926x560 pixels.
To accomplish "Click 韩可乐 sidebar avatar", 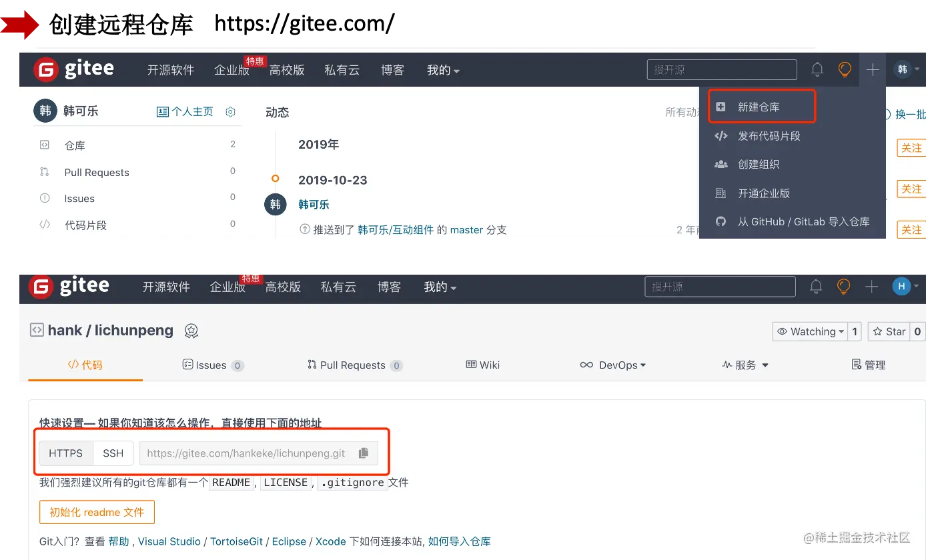I will coord(45,111).
